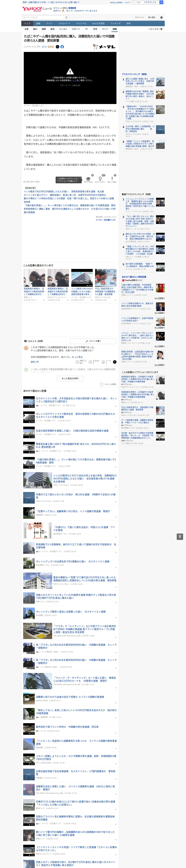The width and height of the screenshot is (186, 868).
Task: Open the settings gear icon in header
Action: 161,18
